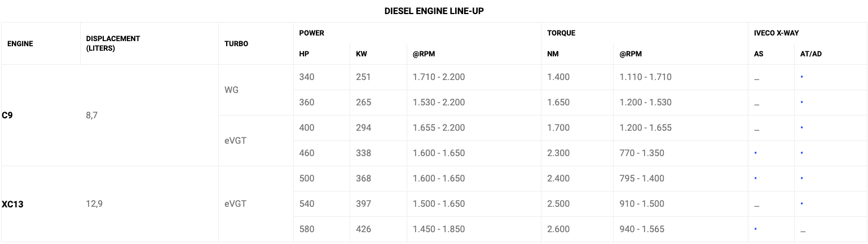Click the AT/AD dash in the 580 HP row

tap(803, 230)
